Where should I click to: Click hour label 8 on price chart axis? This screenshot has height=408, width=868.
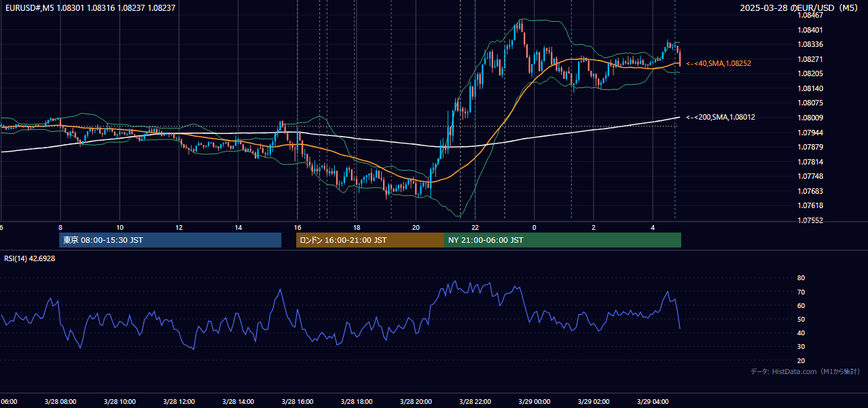(x=60, y=227)
